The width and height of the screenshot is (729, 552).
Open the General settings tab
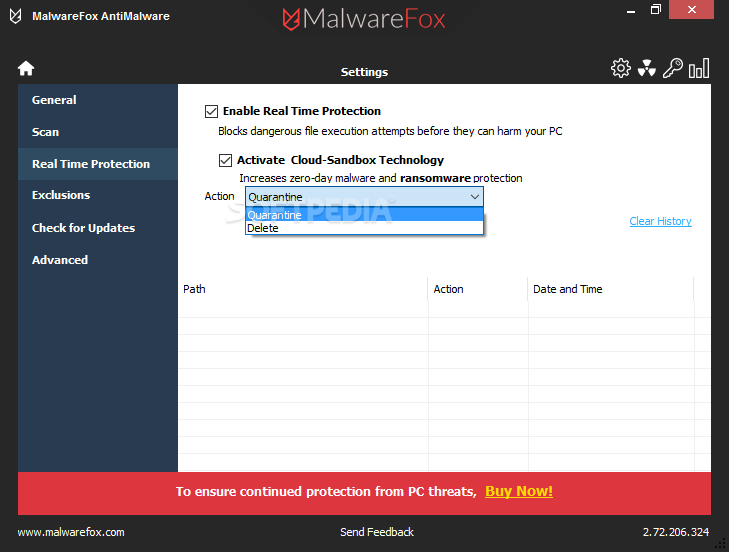coord(98,100)
